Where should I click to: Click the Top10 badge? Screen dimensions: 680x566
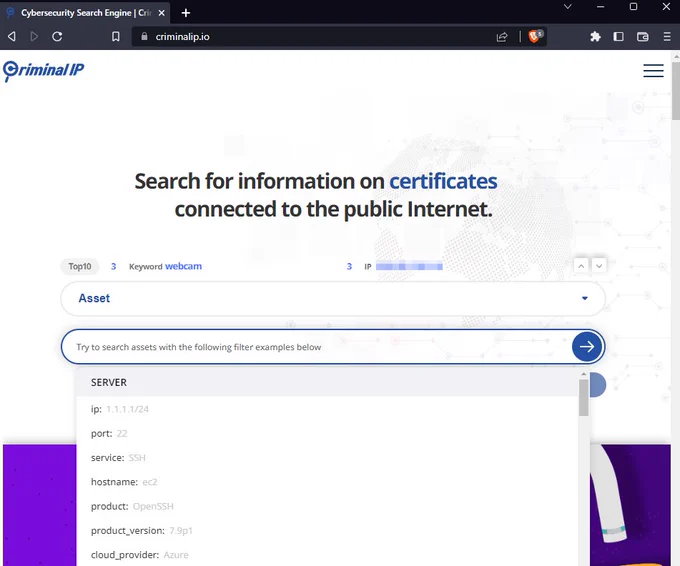pos(80,266)
